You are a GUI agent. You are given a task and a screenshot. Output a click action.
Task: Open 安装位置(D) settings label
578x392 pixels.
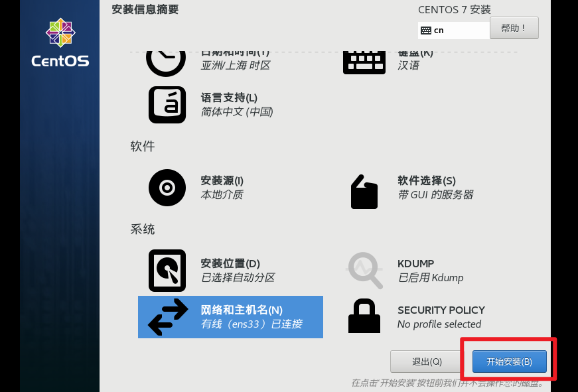230,263
